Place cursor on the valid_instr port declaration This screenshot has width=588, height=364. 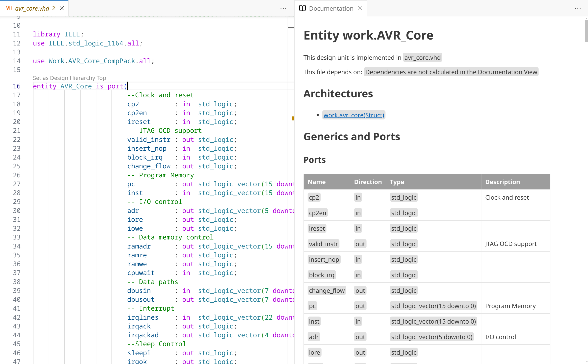point(149,140)
